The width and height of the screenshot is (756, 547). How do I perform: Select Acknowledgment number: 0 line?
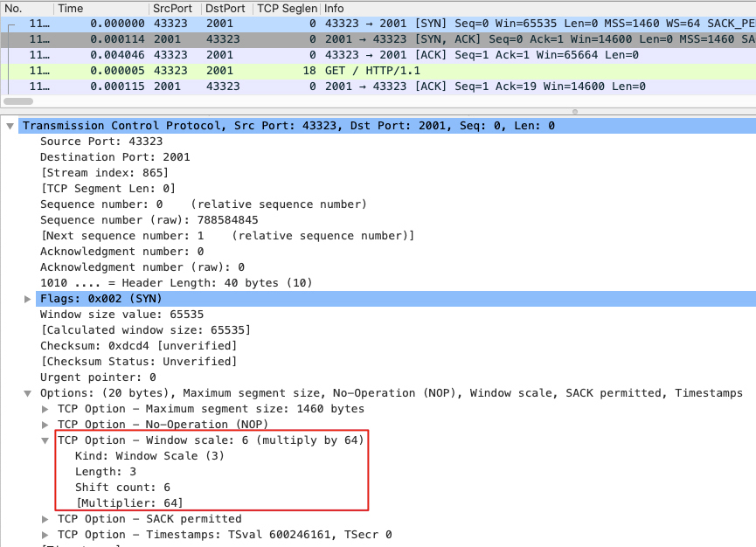(x=122, y=252)
